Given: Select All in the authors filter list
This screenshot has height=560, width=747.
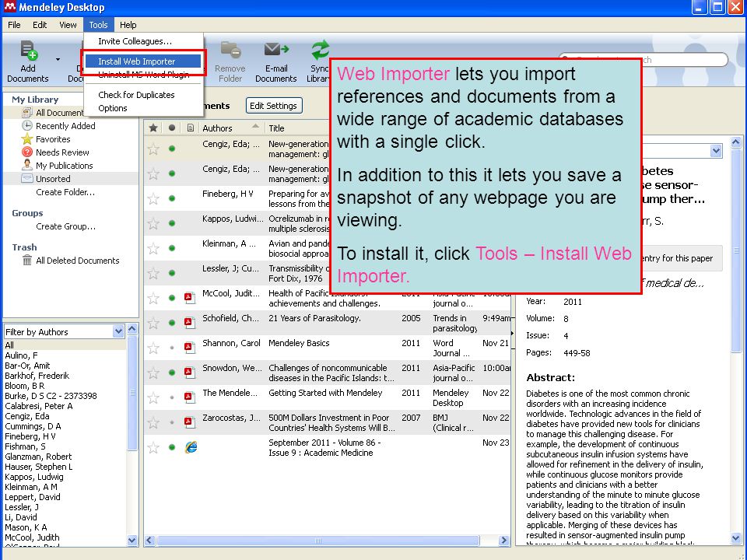Looking at the screenshot, I should coord(9,345).
